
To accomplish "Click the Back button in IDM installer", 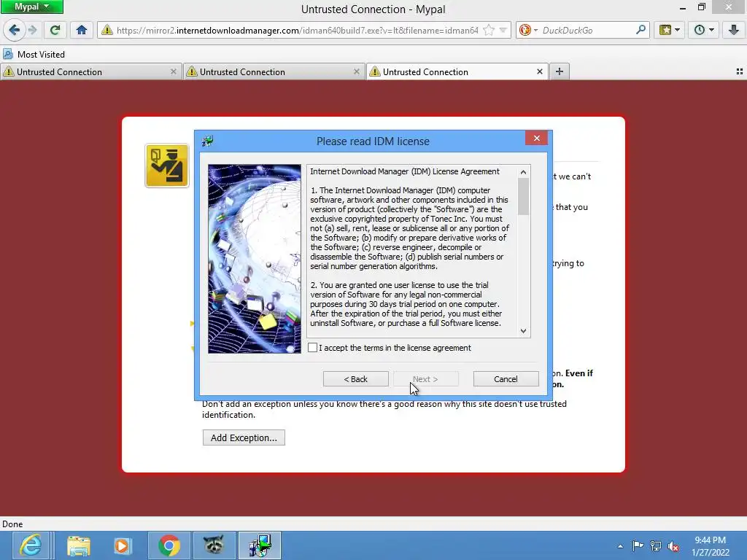I will (x=355, y=379).
